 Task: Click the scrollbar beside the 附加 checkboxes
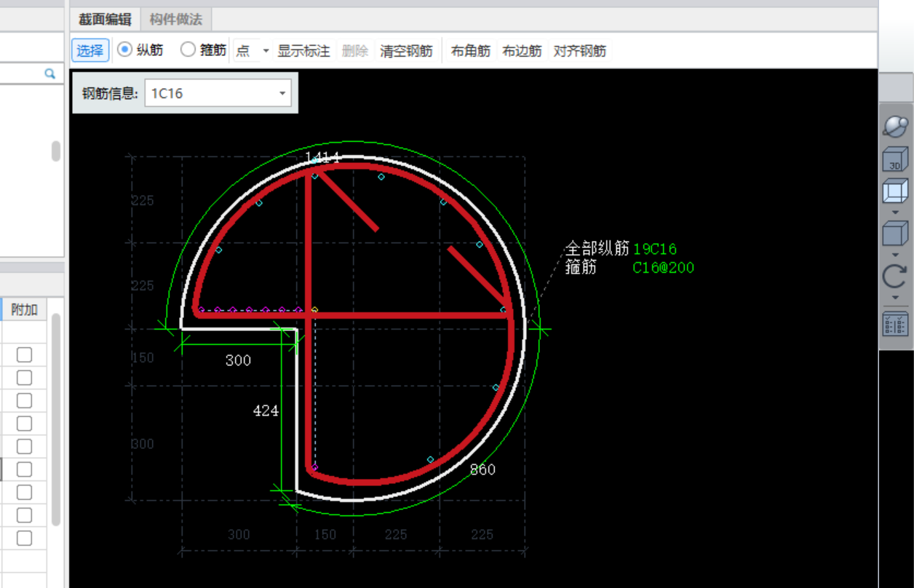click(57, 419)
